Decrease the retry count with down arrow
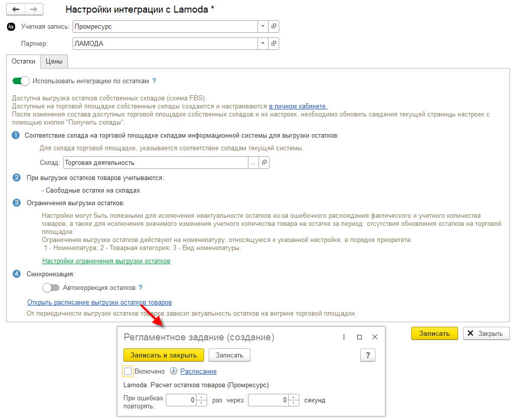Screen dimensions: 514x420 (x=202, y=403)
